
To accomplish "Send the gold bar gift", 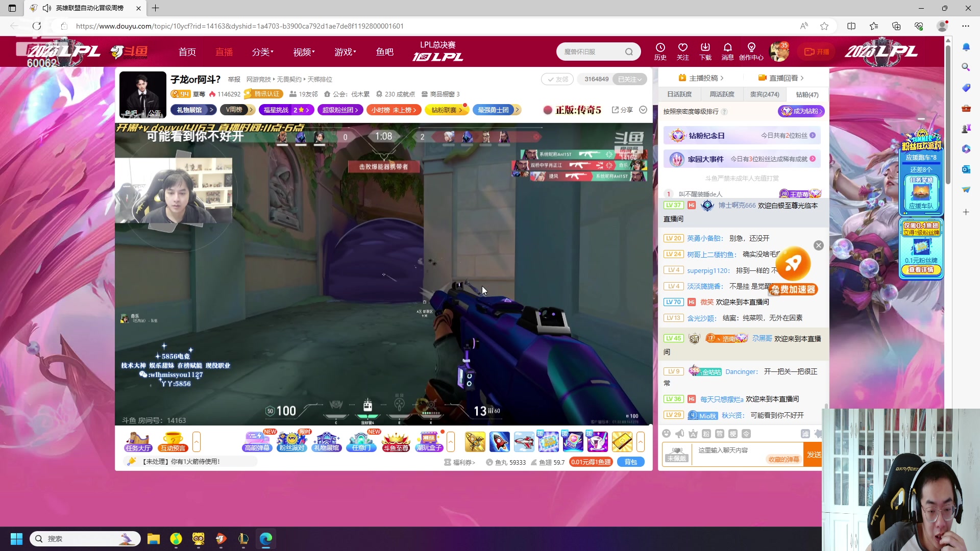I will (622, 442).
